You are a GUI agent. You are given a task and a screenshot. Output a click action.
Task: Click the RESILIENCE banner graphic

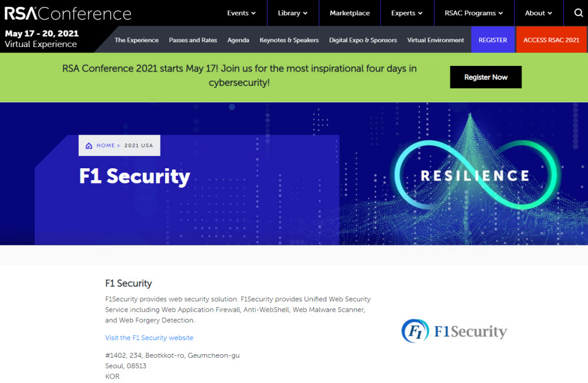[x=475, y=175]
